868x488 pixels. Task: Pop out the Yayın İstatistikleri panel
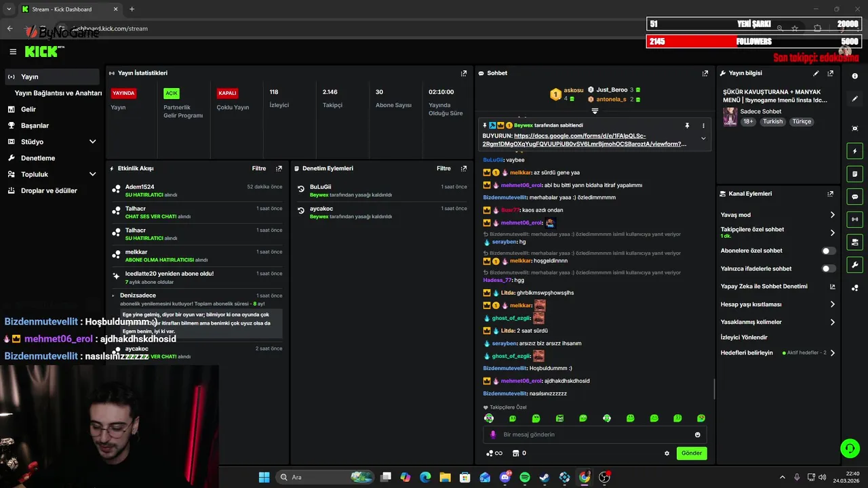(x=464, y=73)
